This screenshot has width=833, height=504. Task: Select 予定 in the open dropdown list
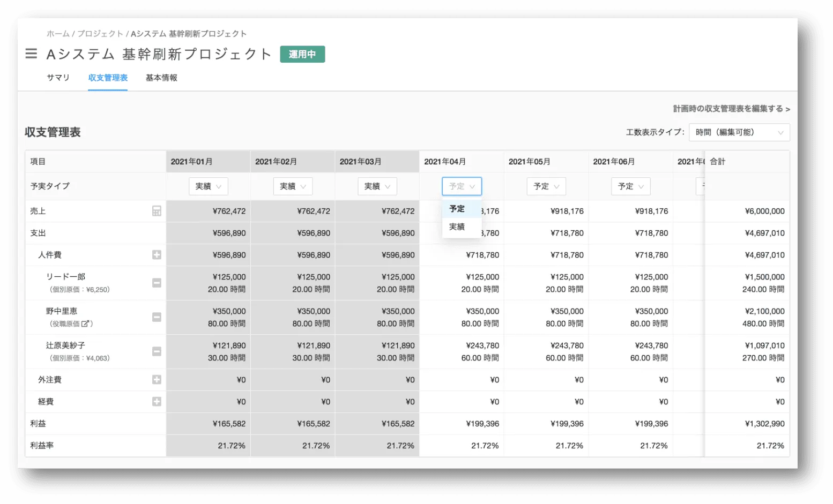(458, 209)
